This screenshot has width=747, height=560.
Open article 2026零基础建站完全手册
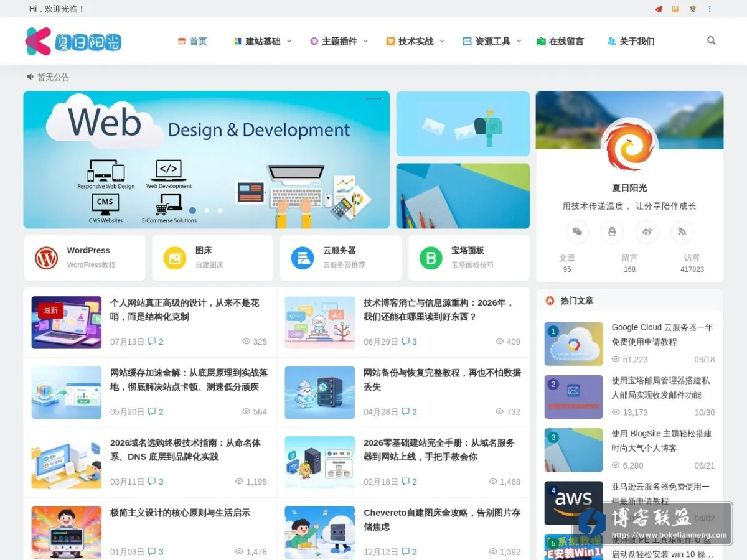pyautogui.click(x=439, y=450)
